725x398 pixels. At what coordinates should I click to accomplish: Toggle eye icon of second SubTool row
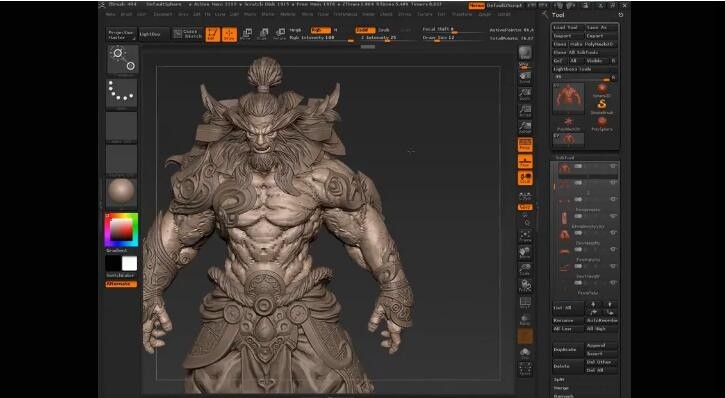(x=613, y=183)
